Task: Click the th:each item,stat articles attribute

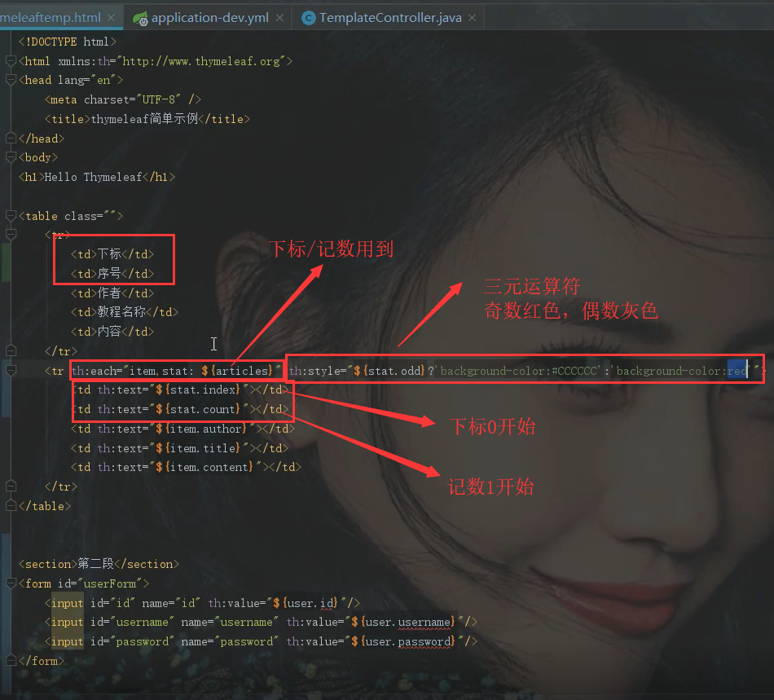Action: (177, 371)
